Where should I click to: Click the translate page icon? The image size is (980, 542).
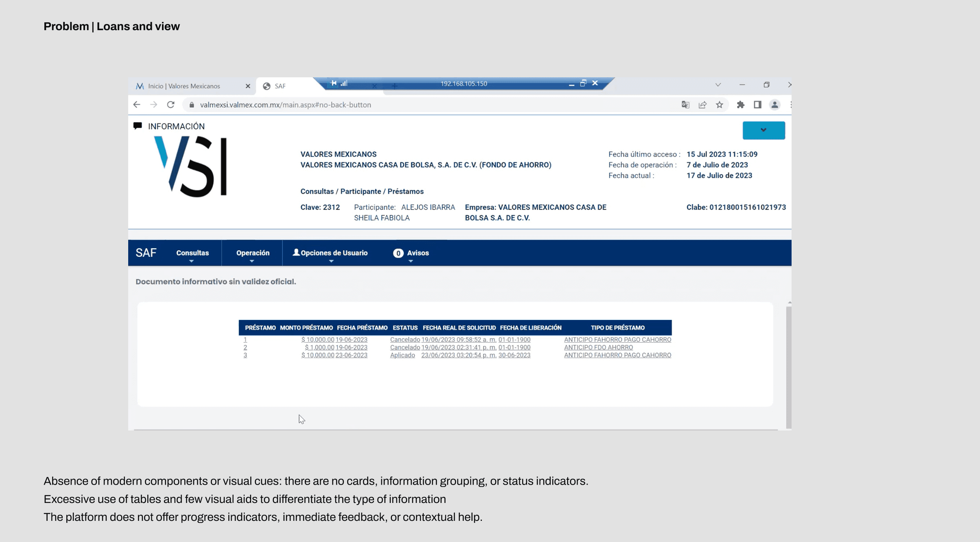point(685,105)
